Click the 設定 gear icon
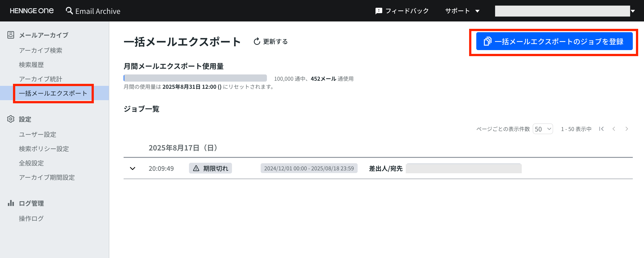Image resolution: width=644 pixels, height=258 pixels. [11, 119]
